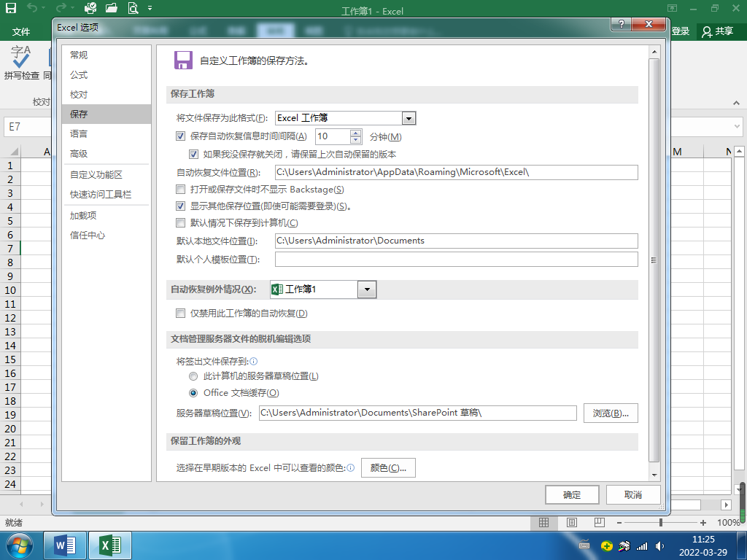Click the 颜色(C)... button
747x560 pixels.
388,467
